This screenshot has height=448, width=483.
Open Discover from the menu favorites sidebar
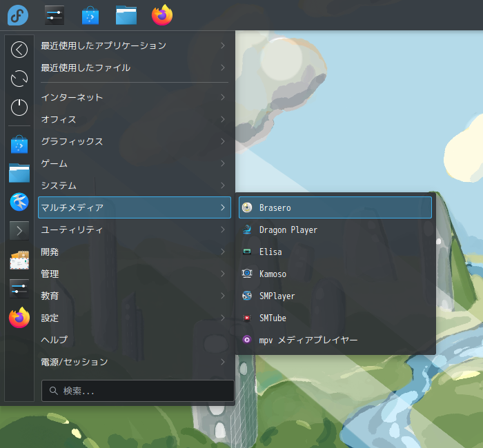tap(19, 144)
